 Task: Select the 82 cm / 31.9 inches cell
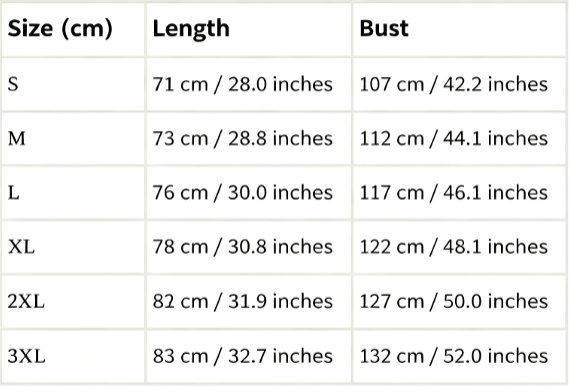coord(249,301)
